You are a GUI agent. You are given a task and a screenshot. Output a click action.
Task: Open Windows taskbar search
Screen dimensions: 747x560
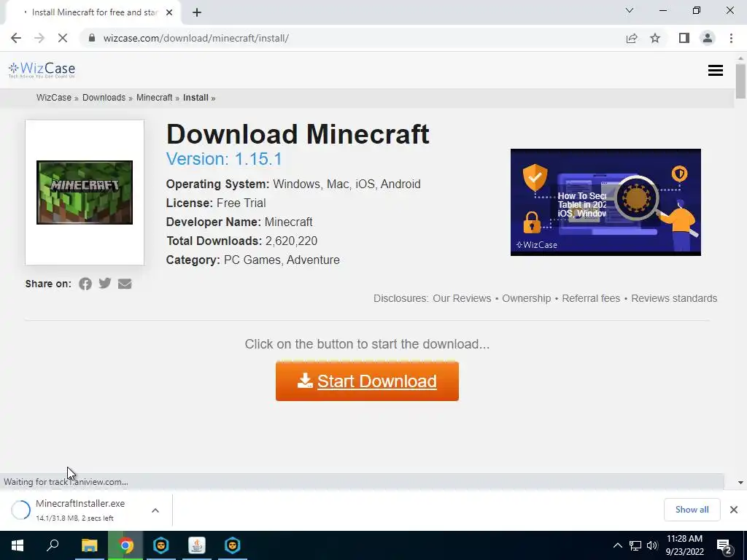pos(53,545)
